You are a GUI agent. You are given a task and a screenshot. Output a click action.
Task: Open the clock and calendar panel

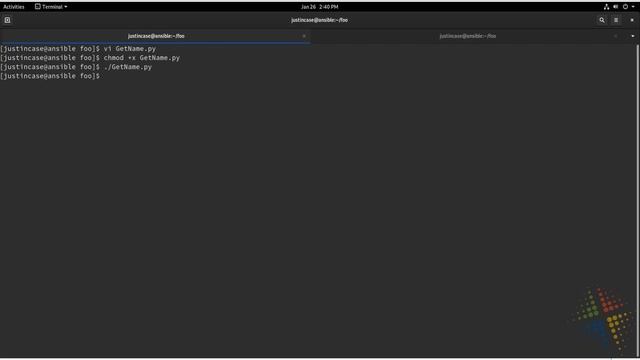(320, 7)
